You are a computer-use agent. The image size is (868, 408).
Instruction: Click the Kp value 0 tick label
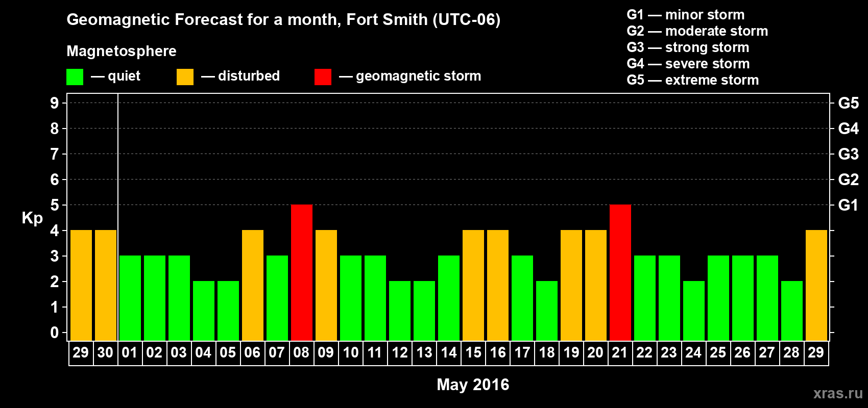55,333
